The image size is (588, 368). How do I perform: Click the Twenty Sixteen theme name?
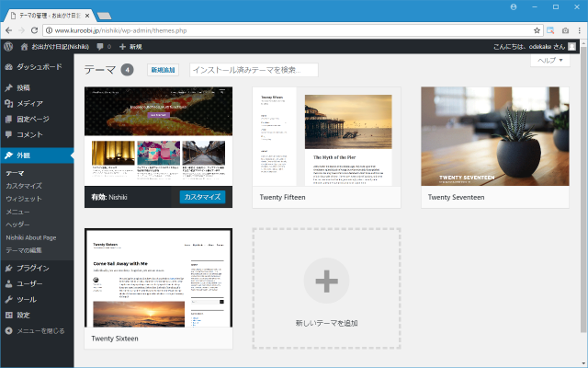(115, 339)
